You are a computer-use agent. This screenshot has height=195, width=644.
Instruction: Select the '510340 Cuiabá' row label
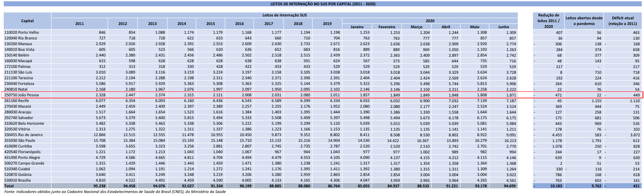pyautogui.click(x=17, y=169)
